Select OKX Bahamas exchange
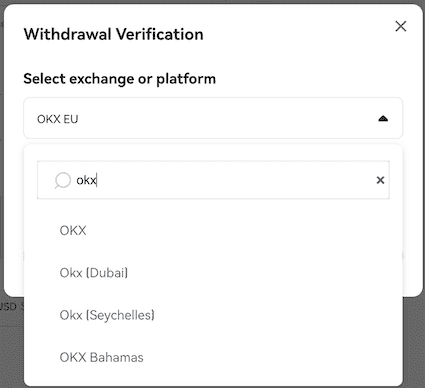The width and height of the screenshot is (425, 388). (213, 357)
